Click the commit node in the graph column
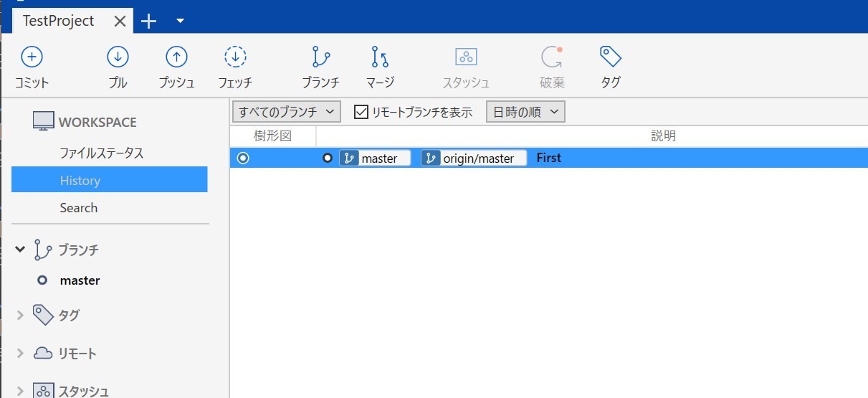Viewport: 868px width, 398px height. [x=243, y=158]
